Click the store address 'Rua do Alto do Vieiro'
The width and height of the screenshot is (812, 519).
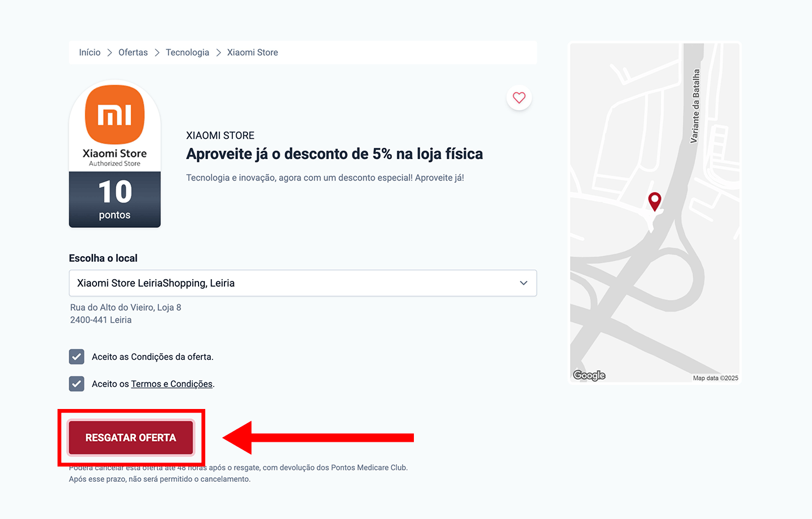[x=125, y=307]
